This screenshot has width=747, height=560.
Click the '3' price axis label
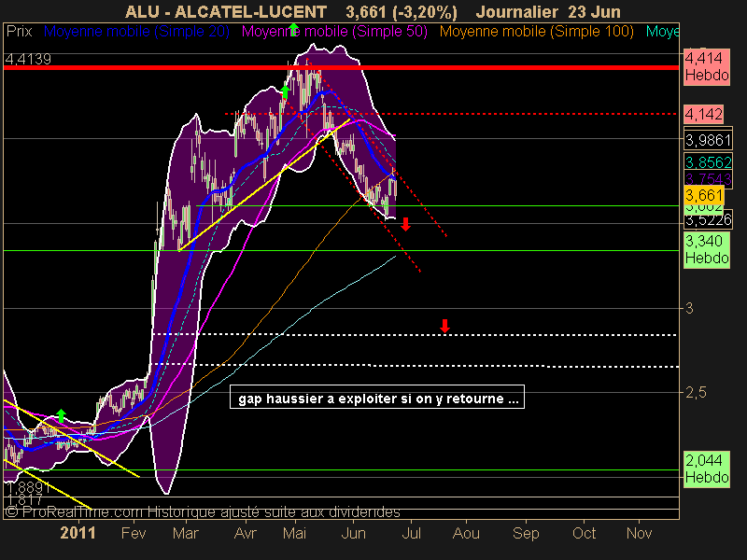point(689,309)
